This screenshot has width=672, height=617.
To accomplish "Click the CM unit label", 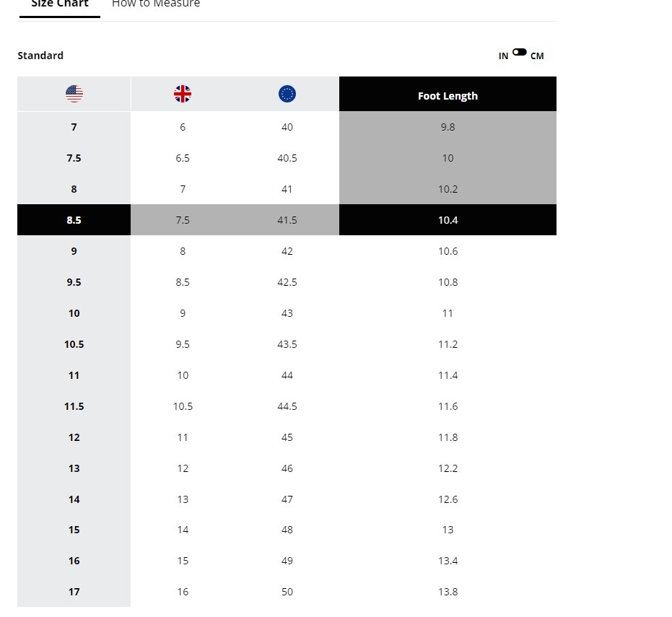I will [x=537, y=56].
